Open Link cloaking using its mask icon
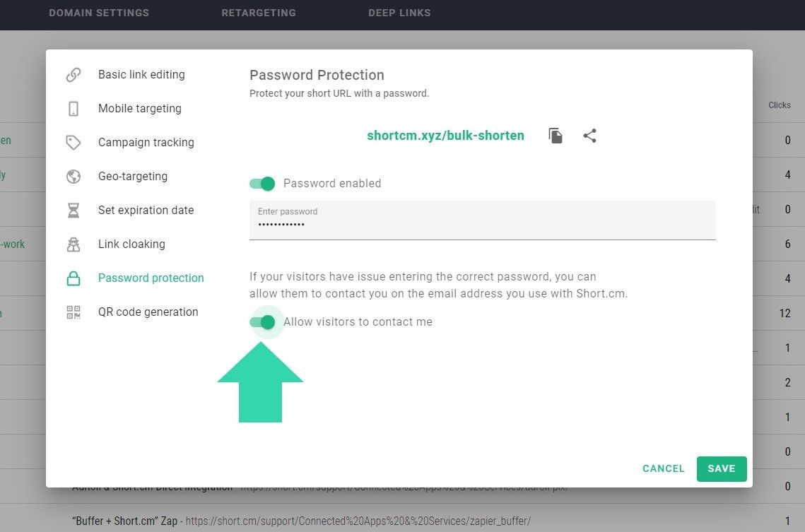 [74, 244]
